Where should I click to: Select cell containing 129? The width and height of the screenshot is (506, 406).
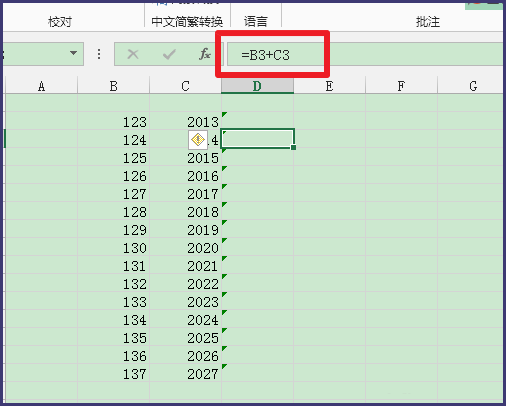[x=113, y=229]
